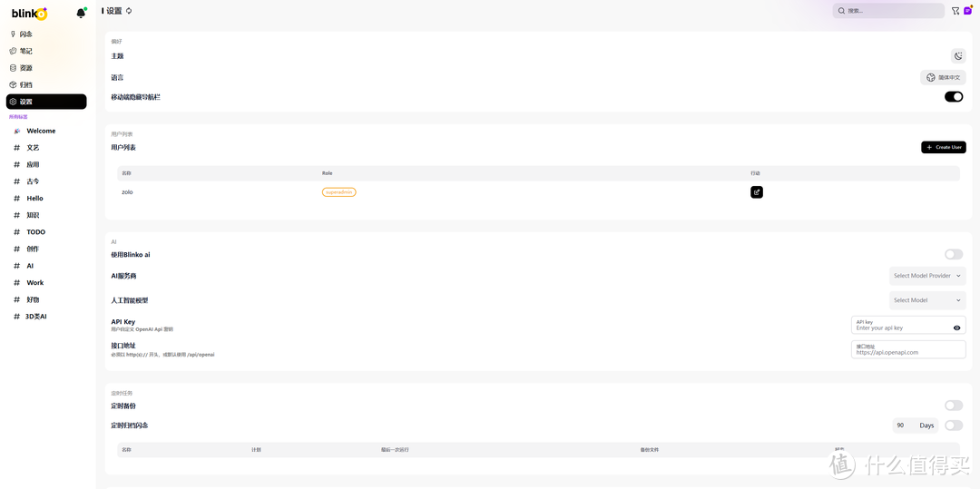
Task: Click the database icon for 资源
Action: point(13,68)
